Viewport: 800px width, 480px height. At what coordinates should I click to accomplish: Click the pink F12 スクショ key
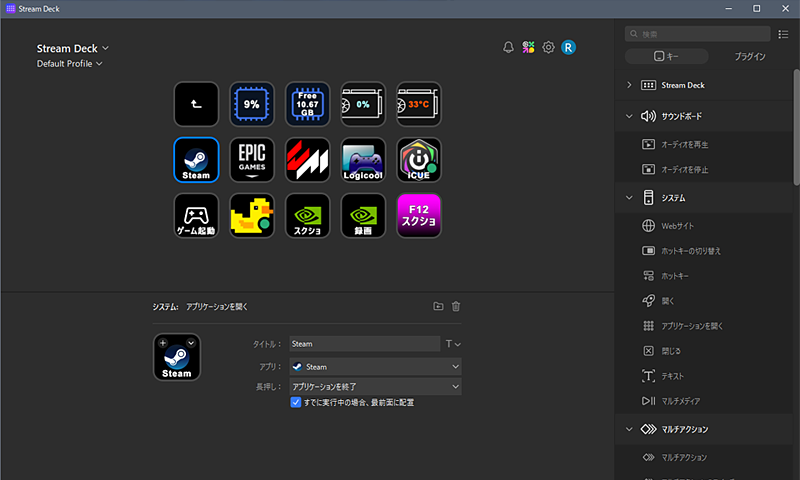coord(419,216)
